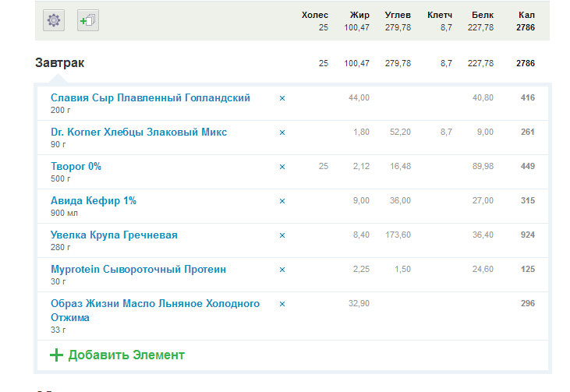The height and width of the screenshot is (392, 570).
Task: Open Авида Кефир 1% item link
Action: [x=94, y=200]
